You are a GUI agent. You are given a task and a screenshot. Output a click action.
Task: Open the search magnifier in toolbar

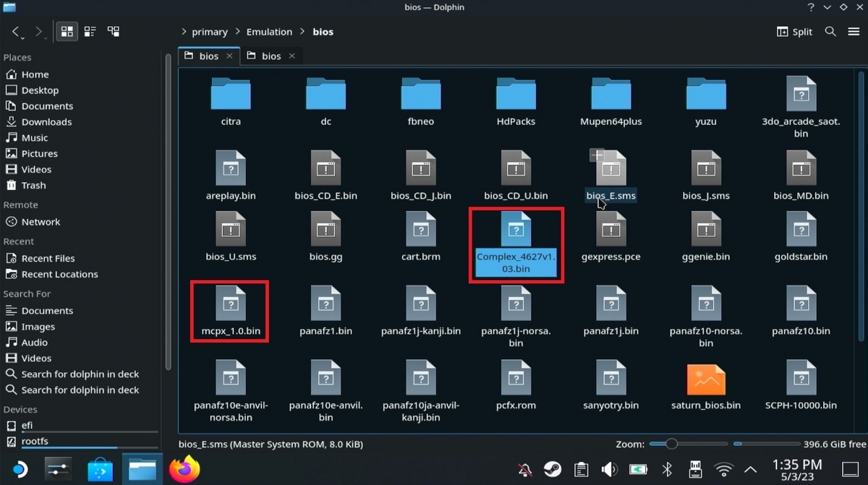830,32
